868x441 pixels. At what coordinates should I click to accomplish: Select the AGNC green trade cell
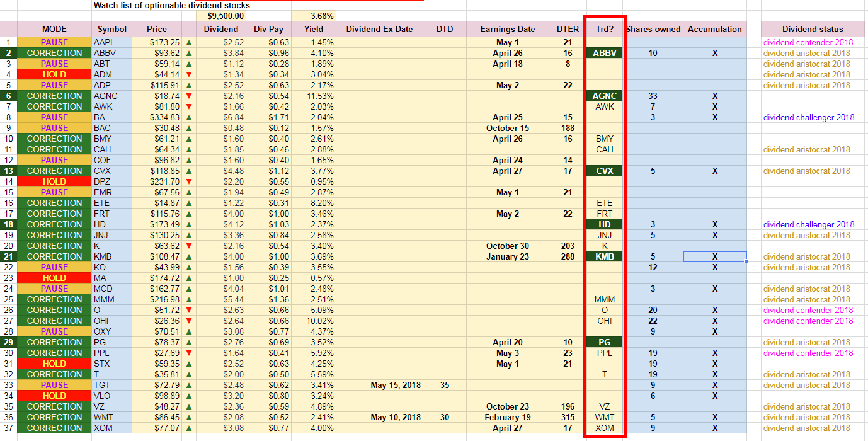[x=605, y=96]
